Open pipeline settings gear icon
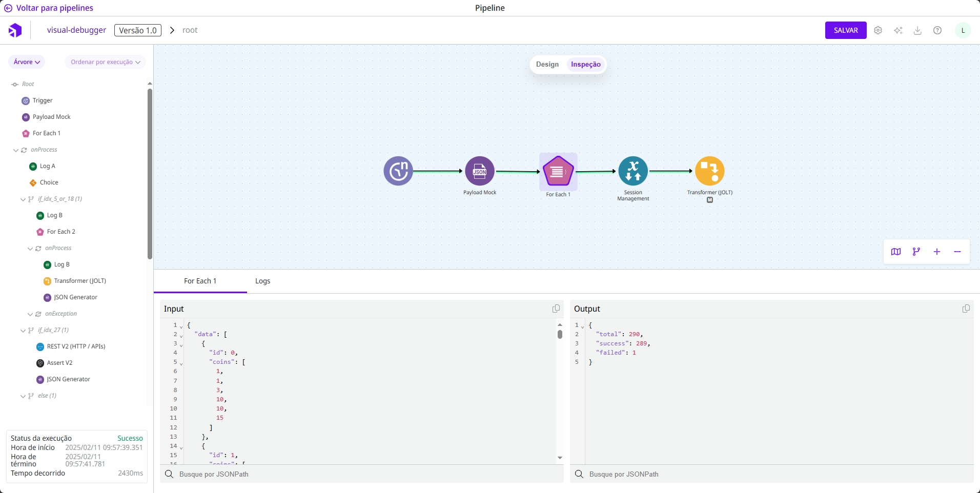This screenshot has width=980, height=493. [x=878, y=30]
